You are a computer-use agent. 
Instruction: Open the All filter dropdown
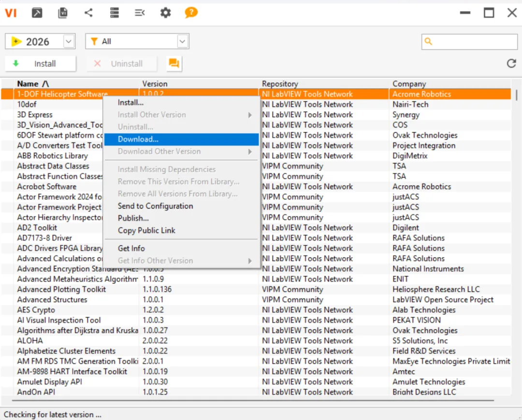click(182, 42)
